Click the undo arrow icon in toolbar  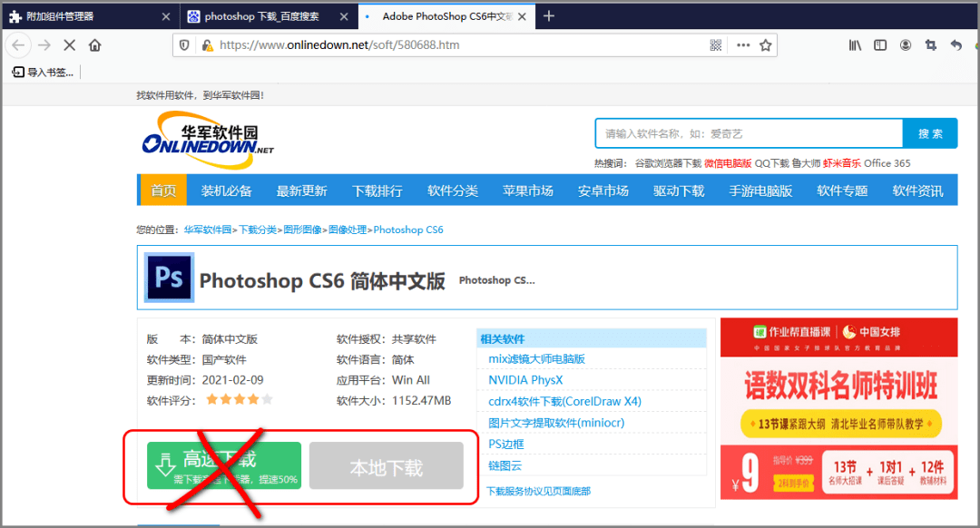(x=955, y=45)
